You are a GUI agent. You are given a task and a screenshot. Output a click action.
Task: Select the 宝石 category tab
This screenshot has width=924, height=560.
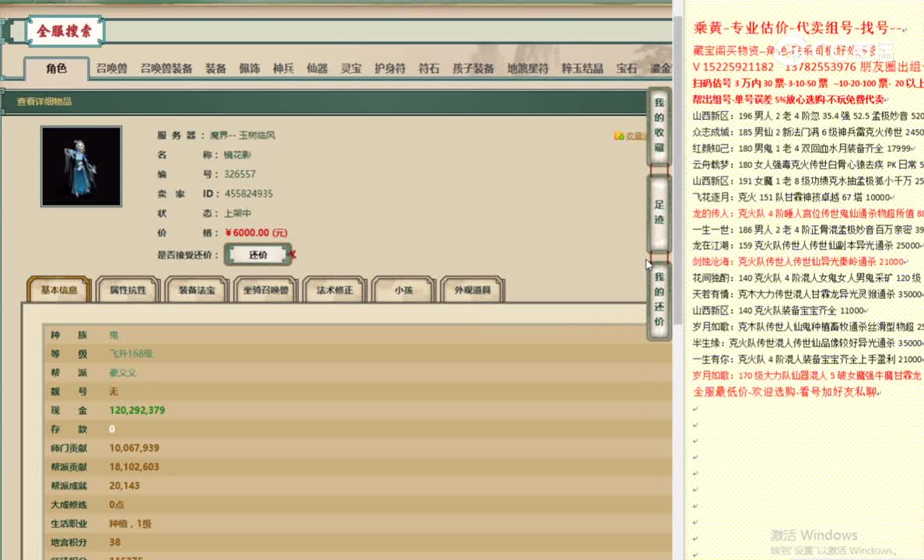[626, 68]
